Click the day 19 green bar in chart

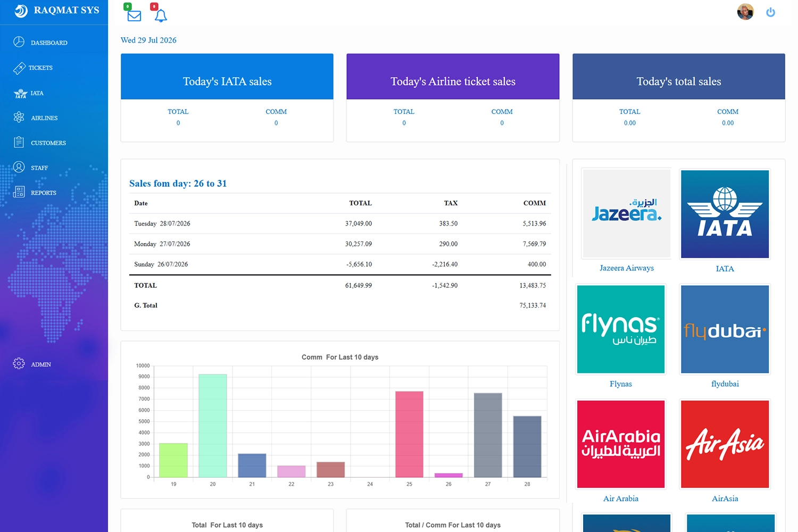tap(173, 460)
